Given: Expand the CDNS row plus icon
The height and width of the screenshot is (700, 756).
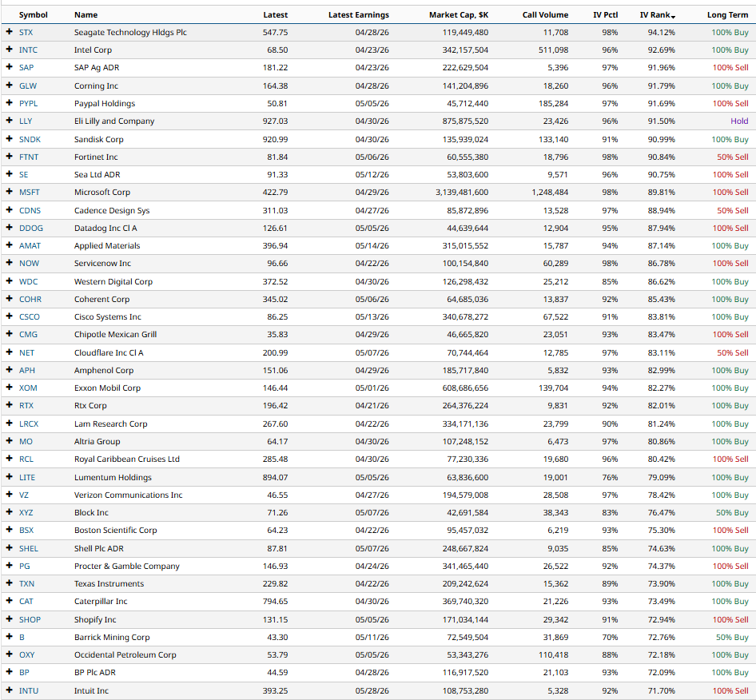Looking at the screenshot, I should [9, 209].
